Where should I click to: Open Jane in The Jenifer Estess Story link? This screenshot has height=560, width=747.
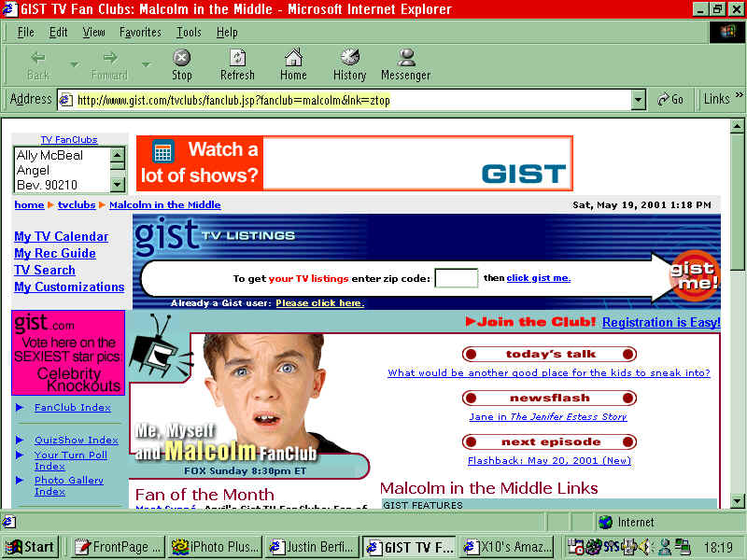tap(548, 416)
